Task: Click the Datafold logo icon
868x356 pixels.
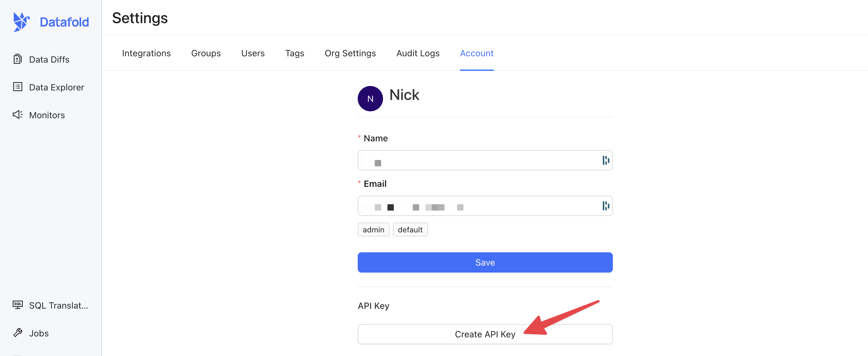Action: click(22, 22)
